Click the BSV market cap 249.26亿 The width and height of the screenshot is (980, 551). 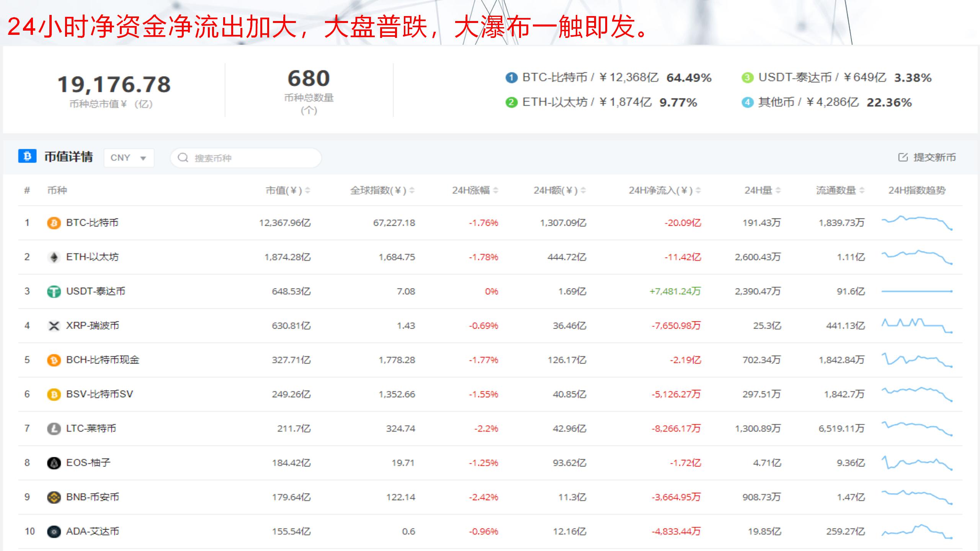point(291,394)
